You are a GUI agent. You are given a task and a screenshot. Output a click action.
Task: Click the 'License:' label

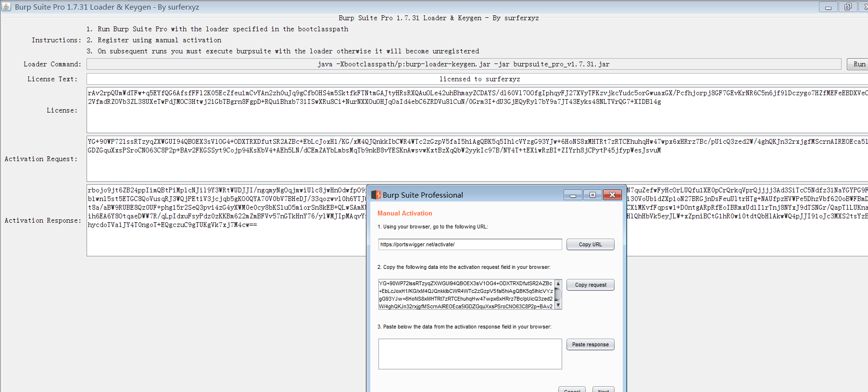(62, 110)
